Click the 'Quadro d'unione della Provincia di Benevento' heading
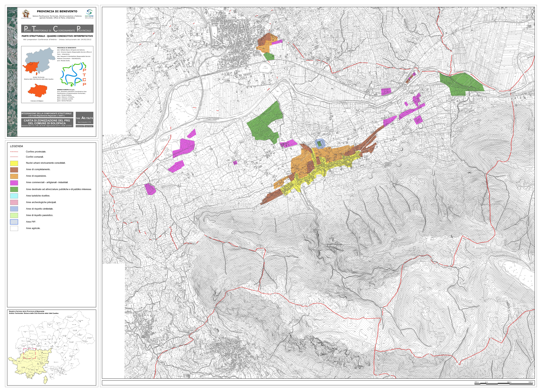 coord(27,312)
